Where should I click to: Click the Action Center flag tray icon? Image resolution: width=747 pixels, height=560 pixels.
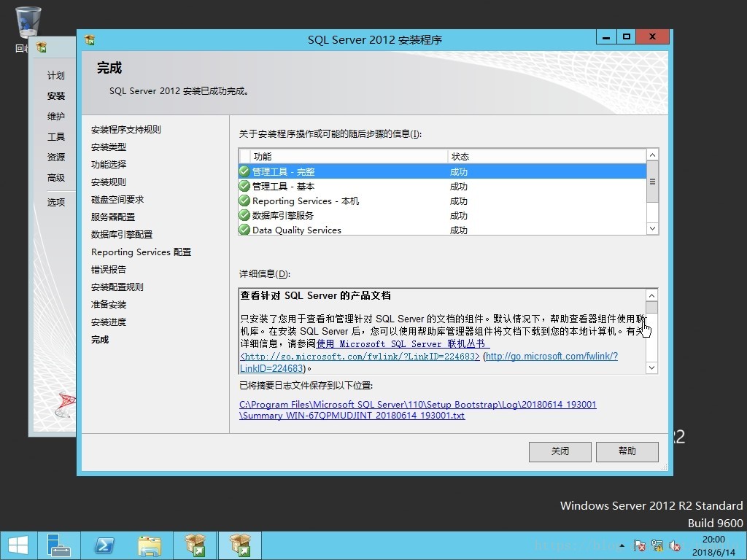639,545
